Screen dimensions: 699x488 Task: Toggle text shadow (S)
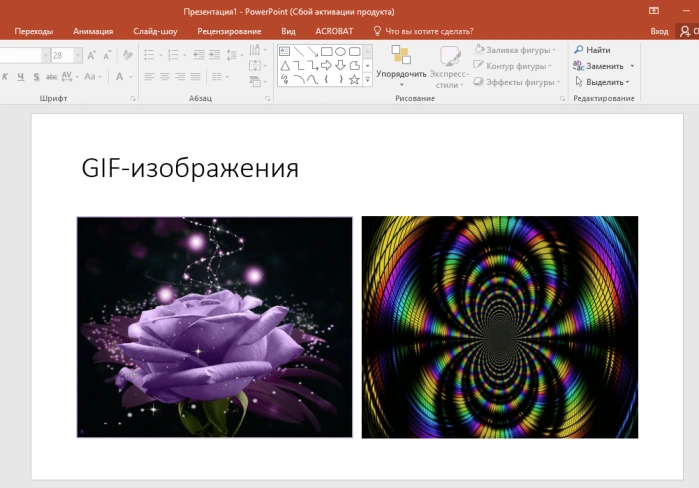tap(36, 77)
